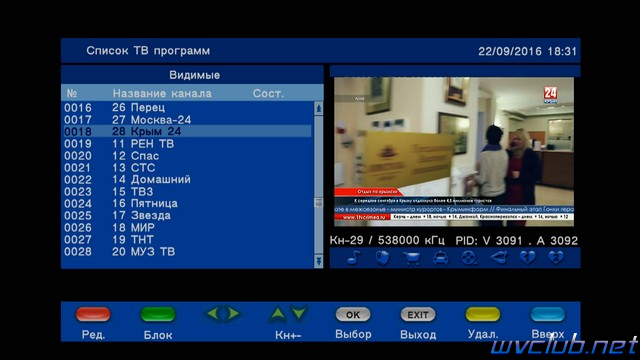
Task: Select channel 20 МУЗ ТВ
Action: click(x=186, y=251)
